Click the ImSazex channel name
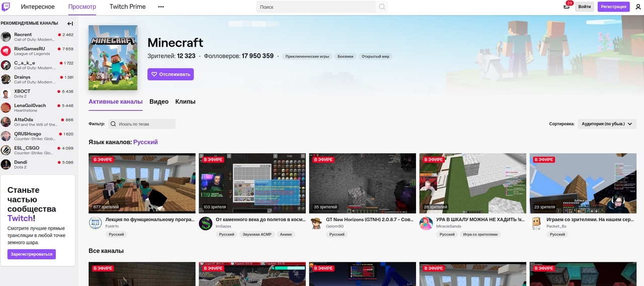644x286 pixels. 223,227
